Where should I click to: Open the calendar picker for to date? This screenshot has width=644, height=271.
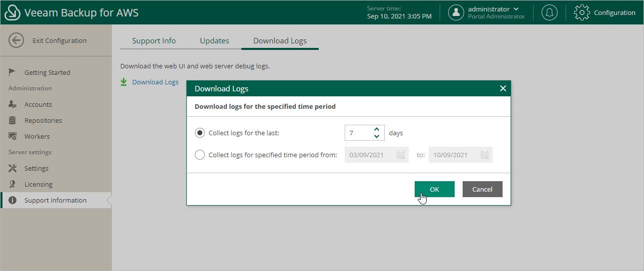tap(485, 155)
